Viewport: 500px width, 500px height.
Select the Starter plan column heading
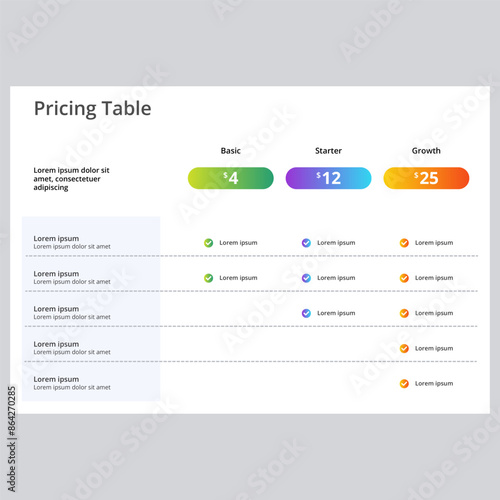tap(328, 151)
